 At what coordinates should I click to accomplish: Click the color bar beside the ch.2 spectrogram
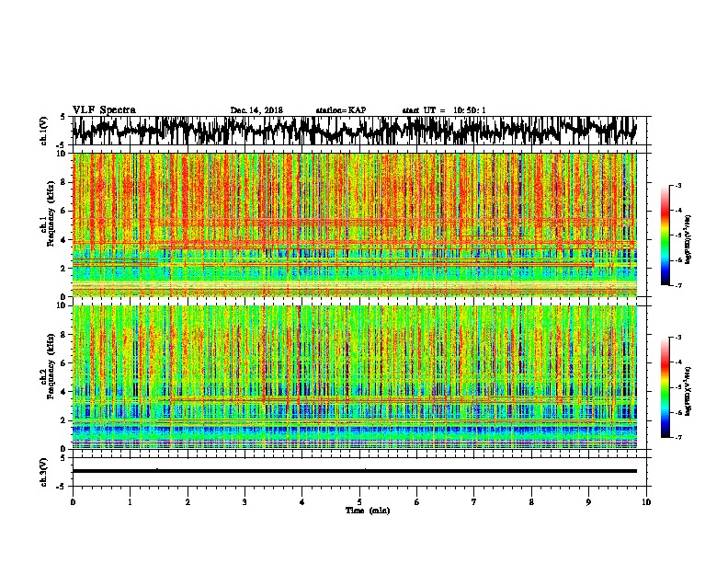click(665, 387)
